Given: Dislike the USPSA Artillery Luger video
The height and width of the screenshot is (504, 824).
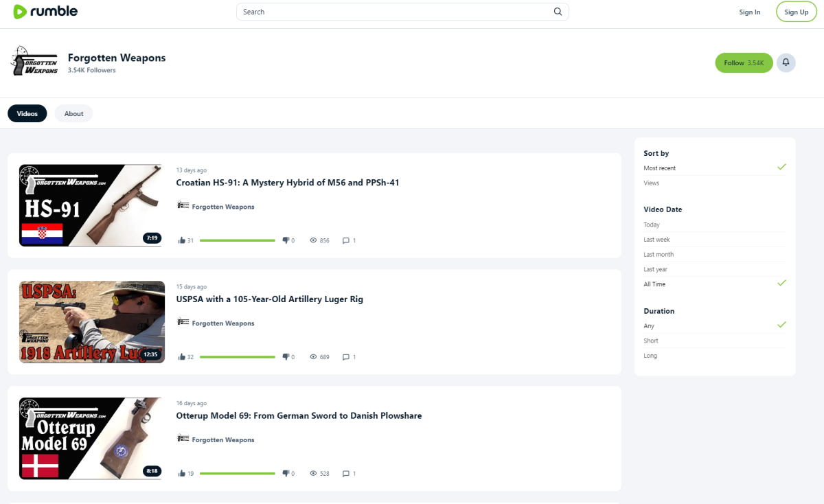Looking at the screenshot, I should coord(286,357).
